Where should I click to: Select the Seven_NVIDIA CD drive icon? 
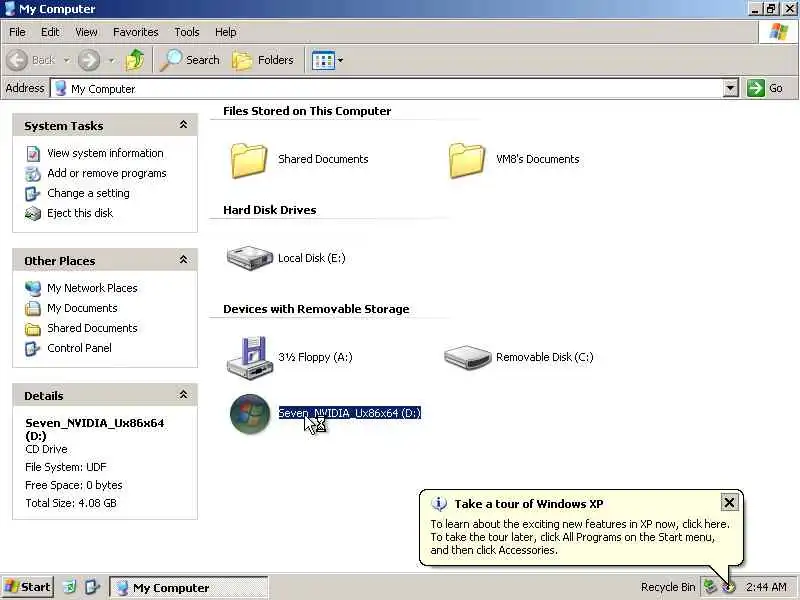click(250, 414)
